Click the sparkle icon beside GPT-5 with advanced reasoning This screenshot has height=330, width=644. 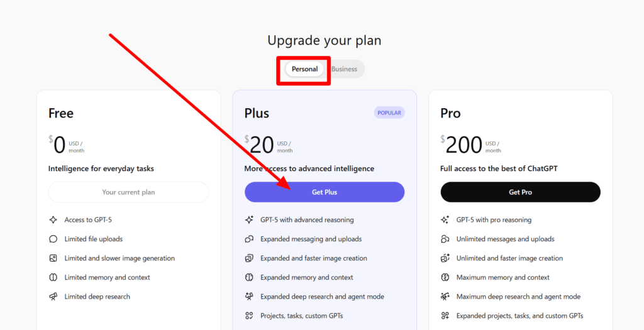tap(249, 220)
